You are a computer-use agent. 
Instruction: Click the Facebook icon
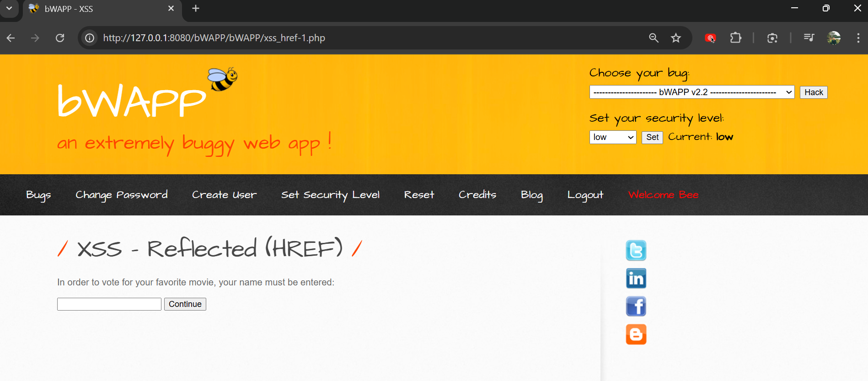tap(636, 306)
